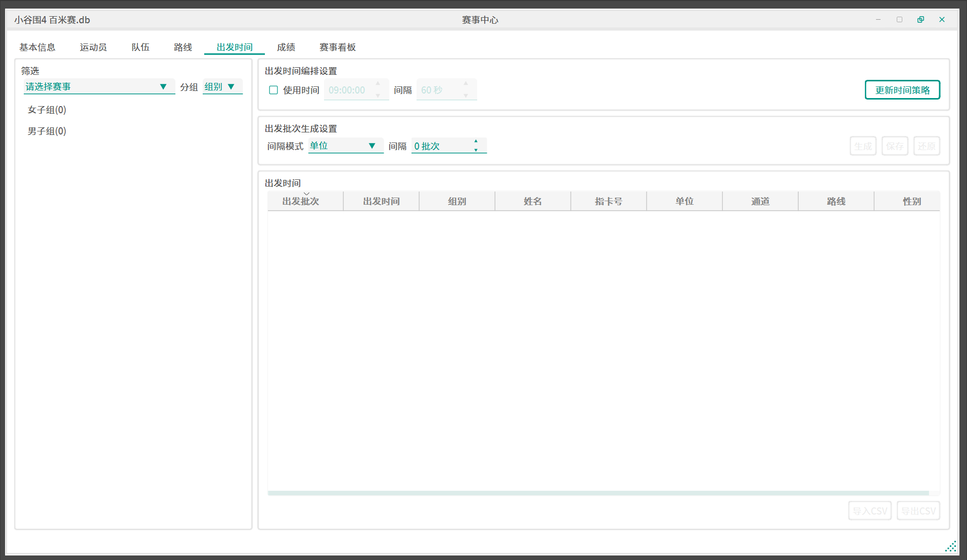Click the 指卡号 column header
The image size is (967, 560).
608,201
